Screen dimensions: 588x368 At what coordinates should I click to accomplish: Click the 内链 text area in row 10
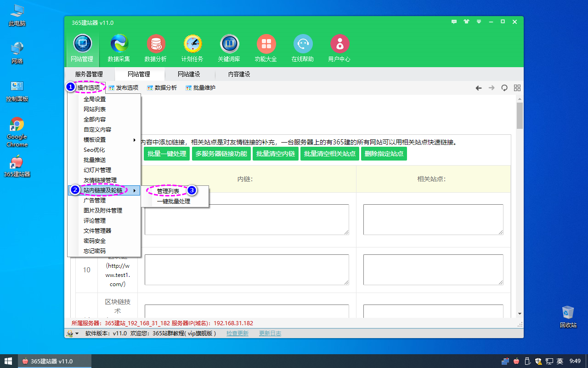(x=247, y=270)
